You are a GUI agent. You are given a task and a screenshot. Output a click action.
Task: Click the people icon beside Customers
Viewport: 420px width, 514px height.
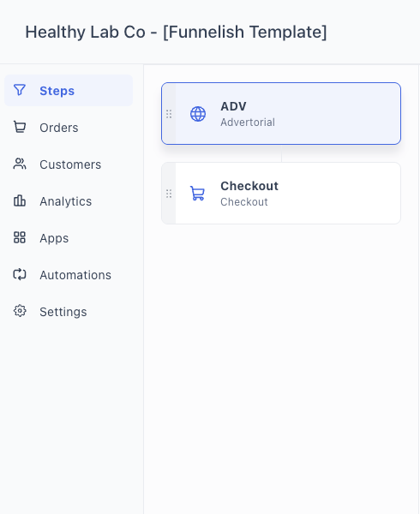pyautogui.click(x=20, y=164)
